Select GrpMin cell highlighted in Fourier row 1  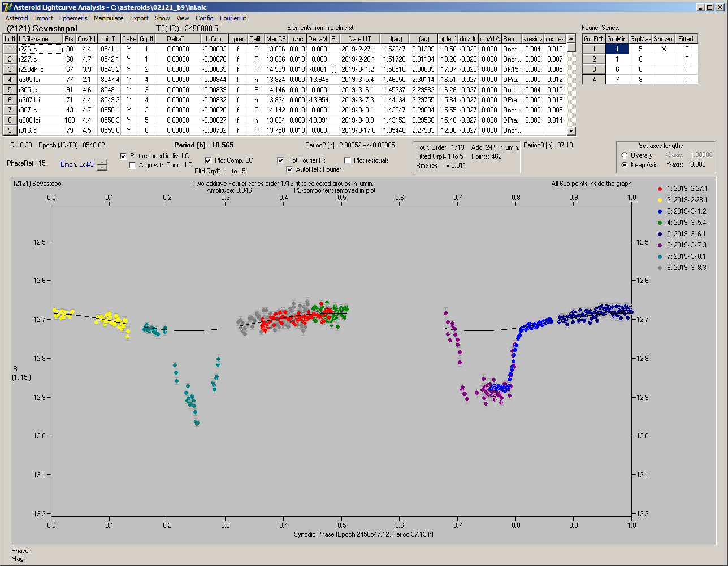pyautogui.click(x=617, y=49)
